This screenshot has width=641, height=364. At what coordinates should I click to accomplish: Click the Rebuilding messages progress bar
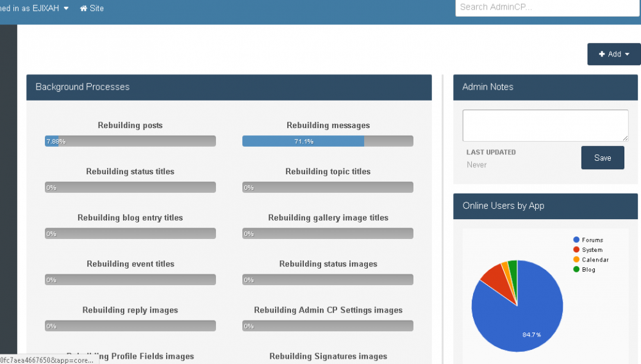(328, 141)
